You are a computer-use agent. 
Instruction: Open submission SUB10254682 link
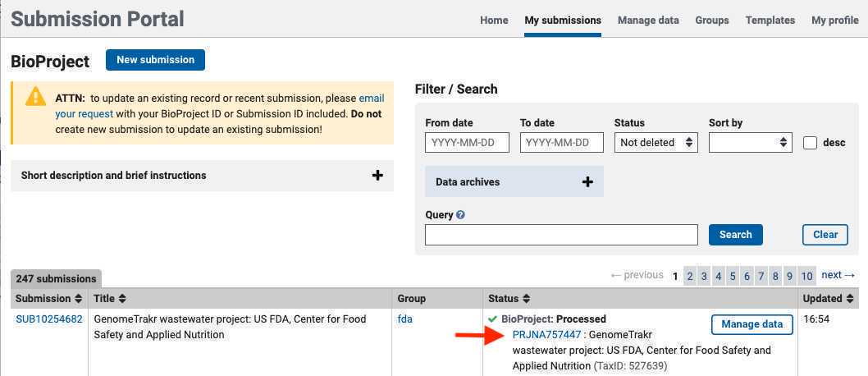48,319
